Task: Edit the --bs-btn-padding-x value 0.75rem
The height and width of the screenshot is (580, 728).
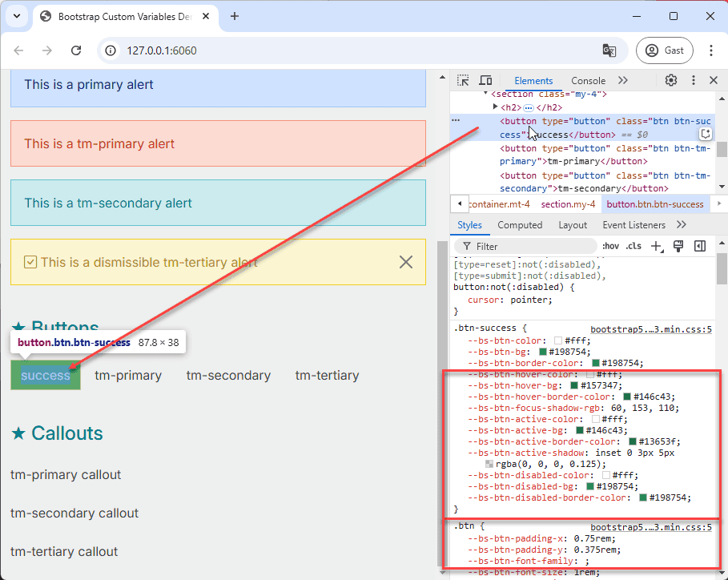Action: [592, 538]
